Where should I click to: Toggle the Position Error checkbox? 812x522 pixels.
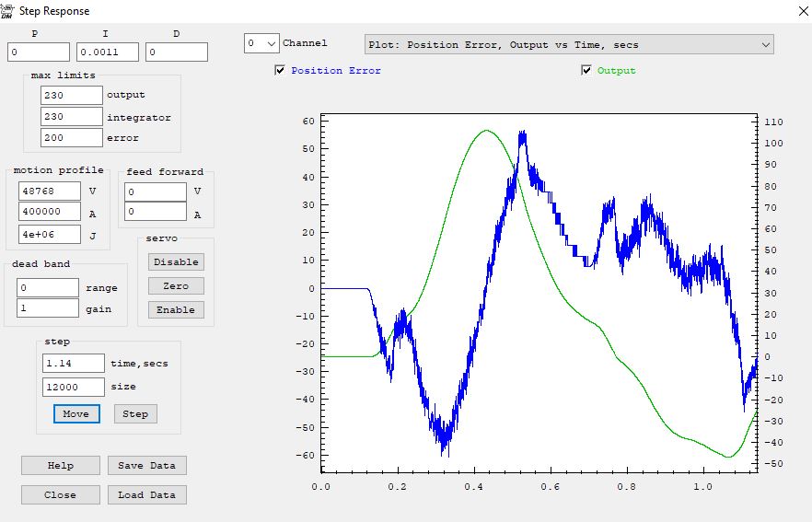[281, 71]
